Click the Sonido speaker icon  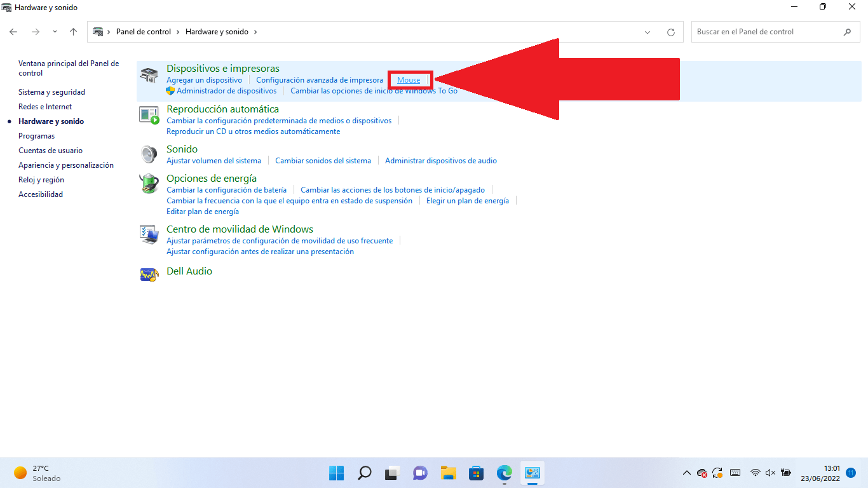pyautogui.click(x=149, y=154)
